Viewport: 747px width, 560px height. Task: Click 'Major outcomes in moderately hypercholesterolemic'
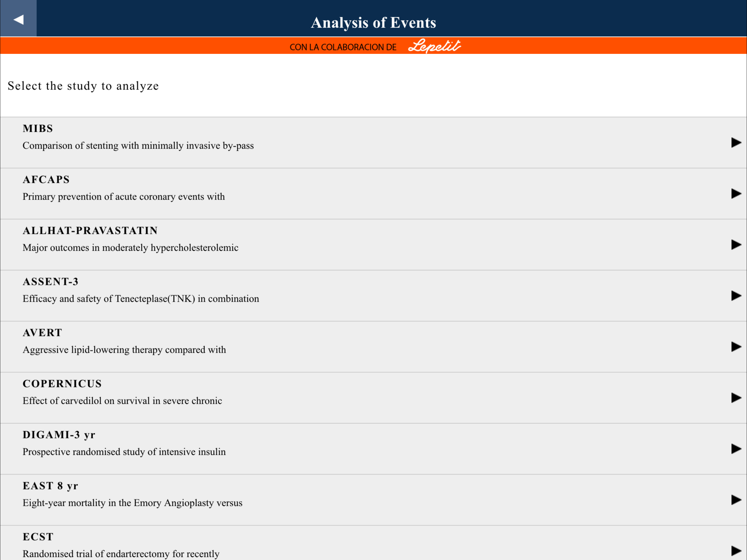130,247
